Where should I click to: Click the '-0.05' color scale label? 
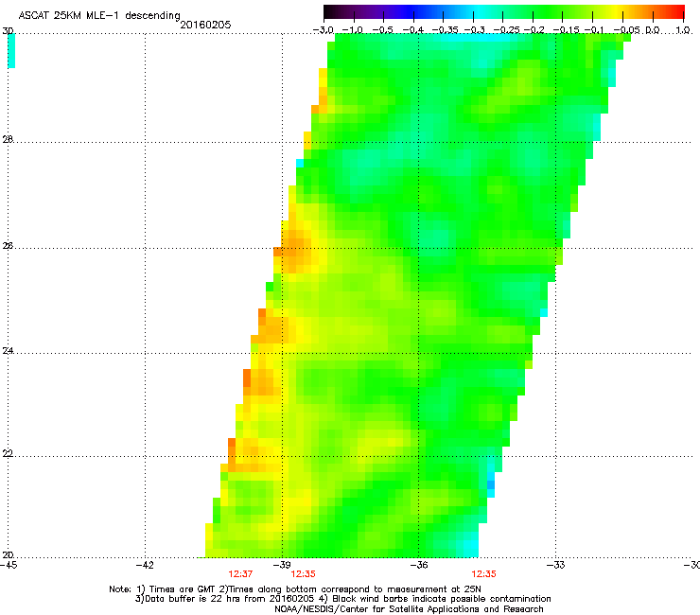(627, 30)
